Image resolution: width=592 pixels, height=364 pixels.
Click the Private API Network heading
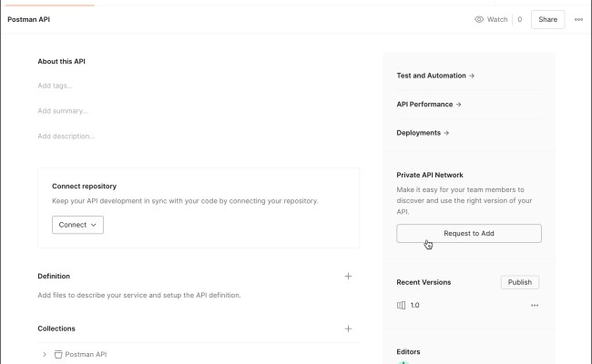(x=430, y=175)
